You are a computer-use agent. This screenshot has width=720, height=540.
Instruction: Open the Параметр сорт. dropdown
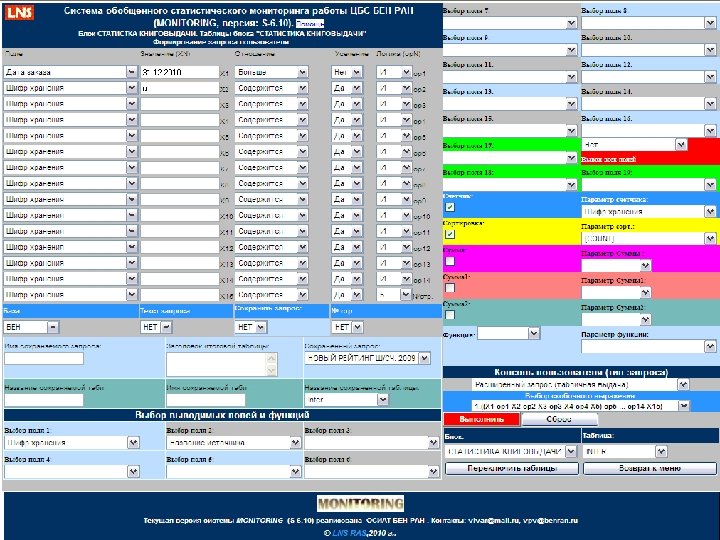click(648, 238)
